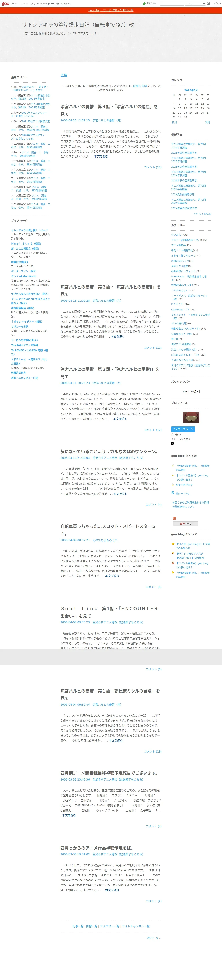
Task: Click フォトチャンネル一覧 in the footer links
Action: [136, 926]
